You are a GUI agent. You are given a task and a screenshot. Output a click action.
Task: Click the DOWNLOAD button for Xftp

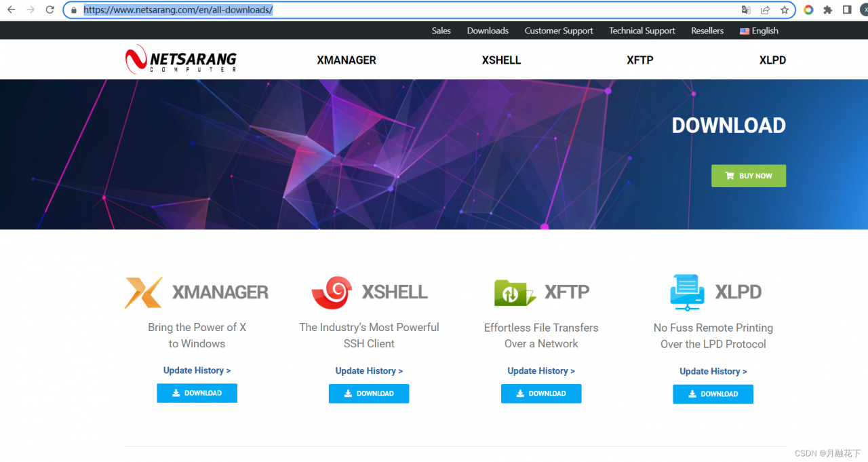point(541,393)
